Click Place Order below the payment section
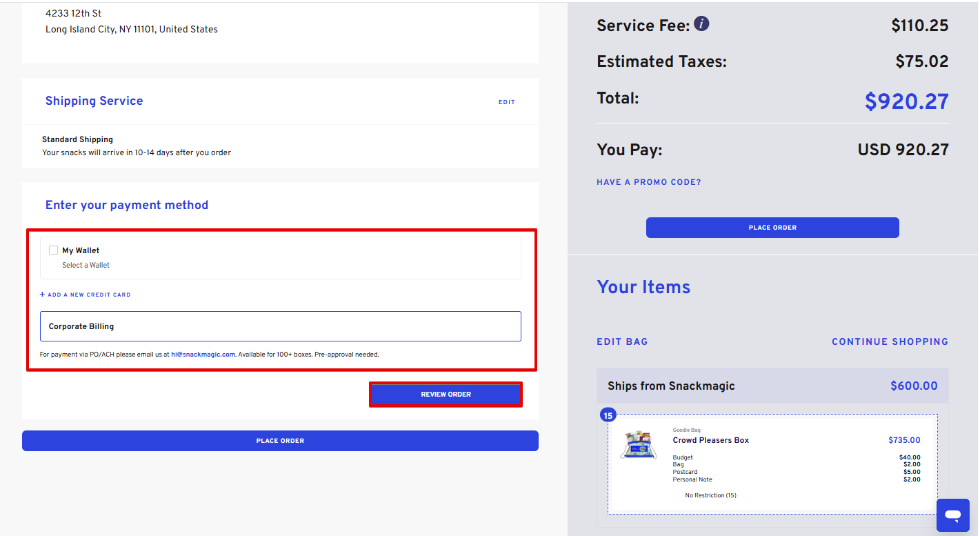 pyautogui.click(x=280, y=441)
